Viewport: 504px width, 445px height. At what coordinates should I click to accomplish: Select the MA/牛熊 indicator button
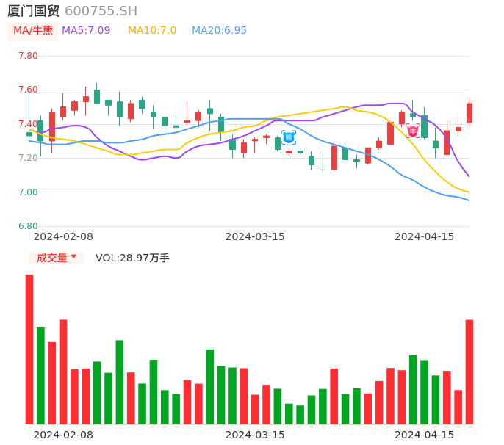(x=33, y=31)
